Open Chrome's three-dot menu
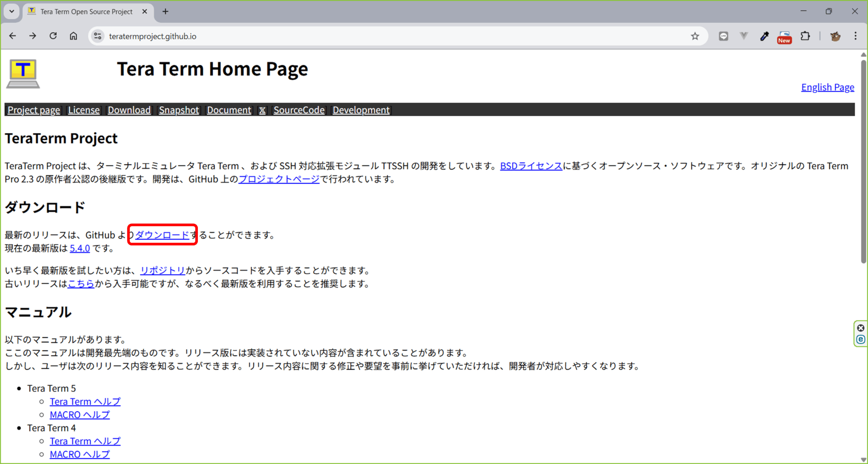Viewport: 868px width, 464px height. [856, 36]
